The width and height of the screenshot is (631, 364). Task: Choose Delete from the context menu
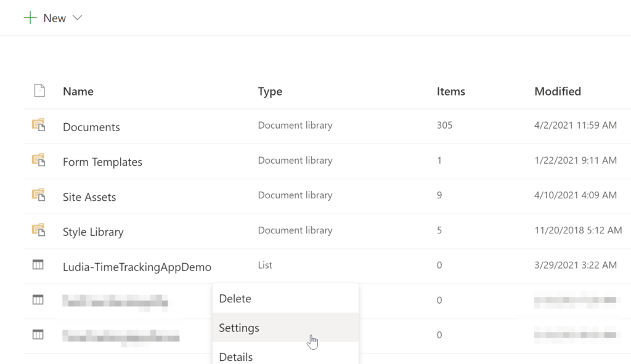click(x=235, y=299)
